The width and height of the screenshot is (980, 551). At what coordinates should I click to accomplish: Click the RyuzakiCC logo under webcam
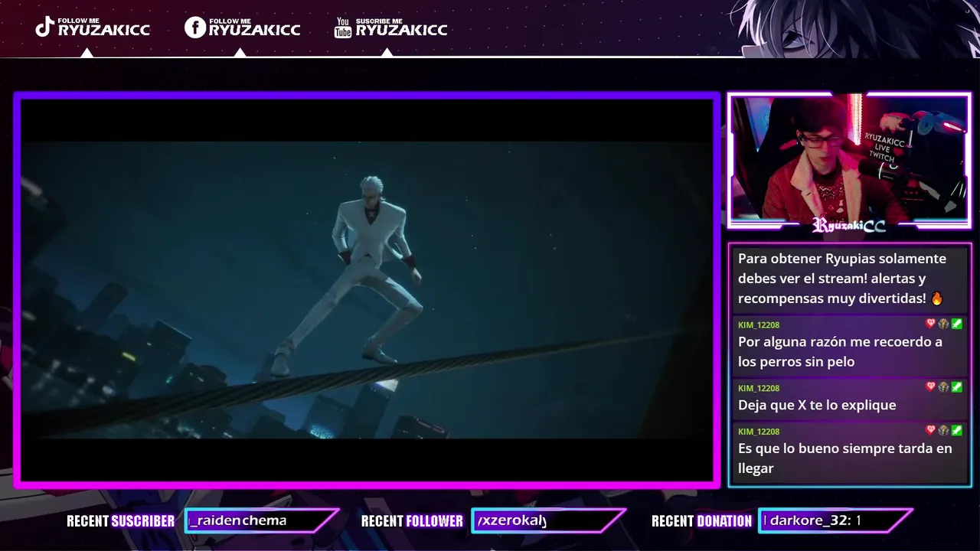click(849, 225)
